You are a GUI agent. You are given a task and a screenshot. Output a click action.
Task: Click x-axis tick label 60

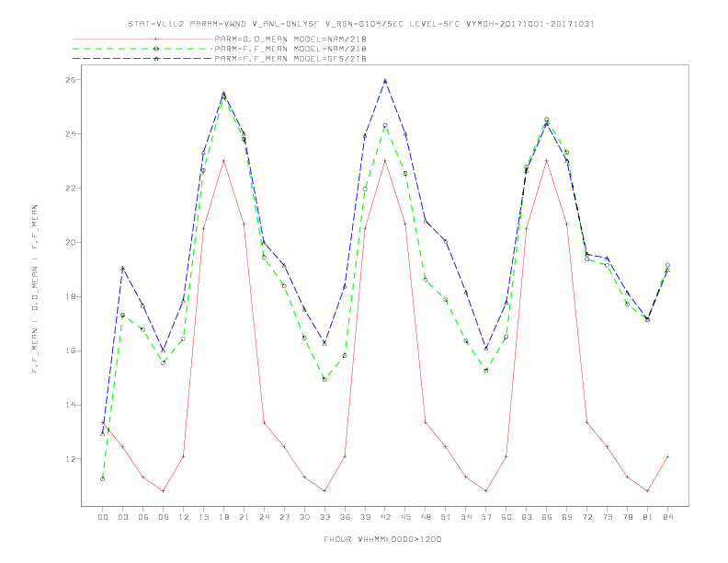[506, 517]
